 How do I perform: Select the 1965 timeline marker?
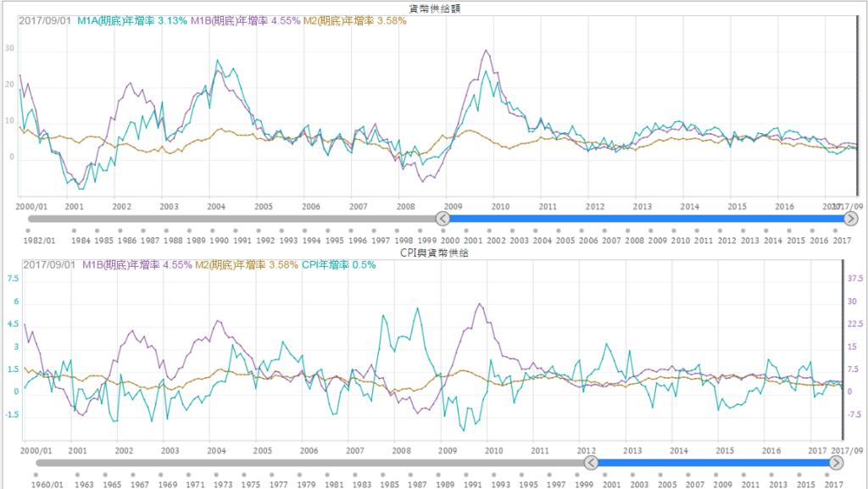pyautogui.click(x=105, y=475)
